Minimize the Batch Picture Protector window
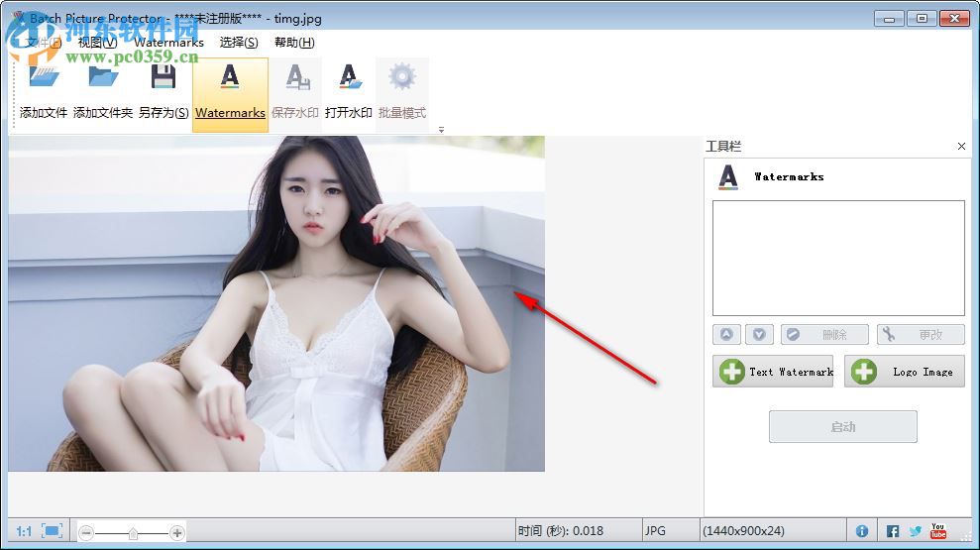980x550 pixels. pyautogui.click(x=889, y=19)
